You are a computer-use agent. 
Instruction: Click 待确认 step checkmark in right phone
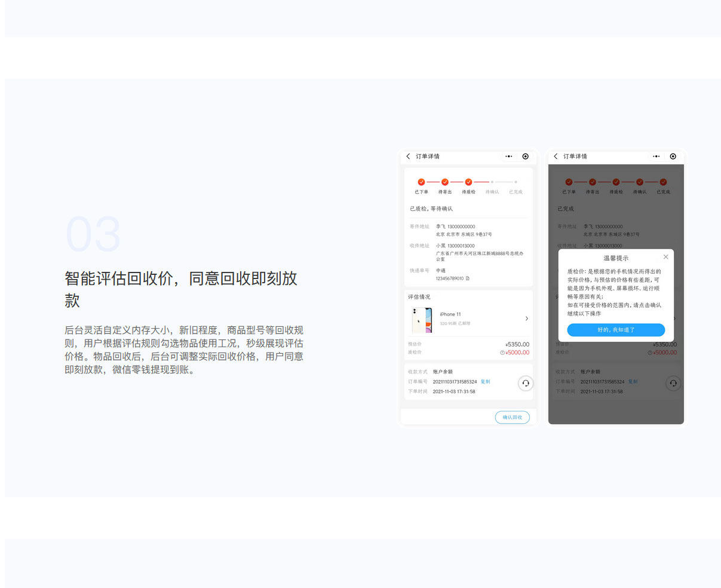click(640, 182)
